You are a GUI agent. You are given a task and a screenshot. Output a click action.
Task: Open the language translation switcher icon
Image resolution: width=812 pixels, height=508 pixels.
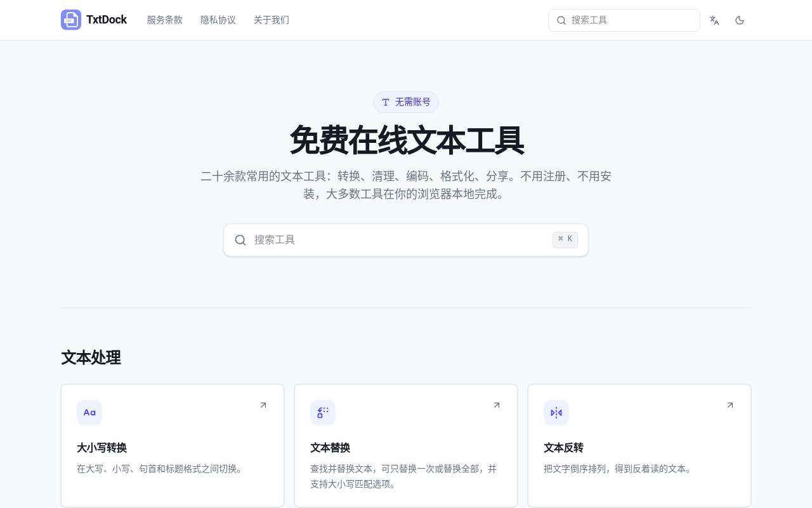pos(714,20)
